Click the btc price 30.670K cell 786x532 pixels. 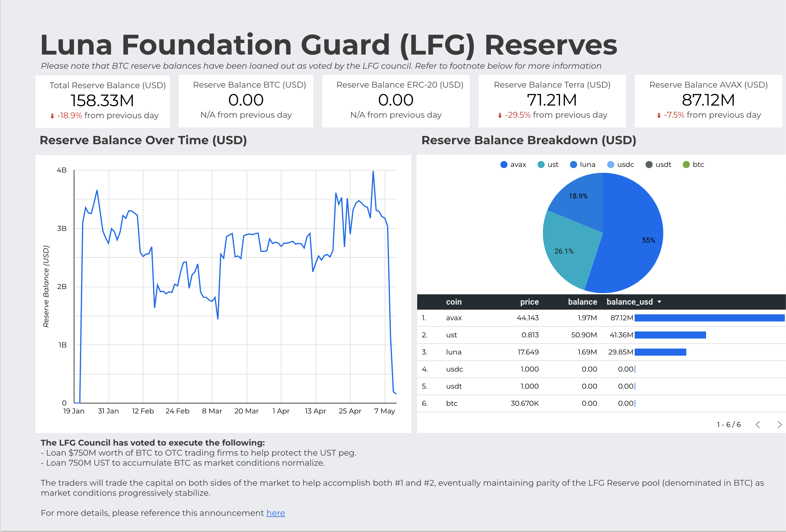pyautogui.click(x=525, y=403)
